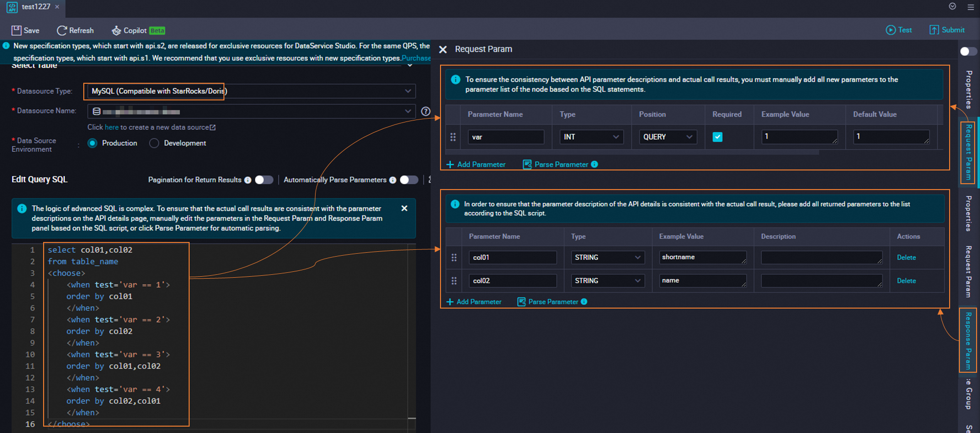
Task: Delete the col02 response parameter
Action: click(x=906, y=281)
